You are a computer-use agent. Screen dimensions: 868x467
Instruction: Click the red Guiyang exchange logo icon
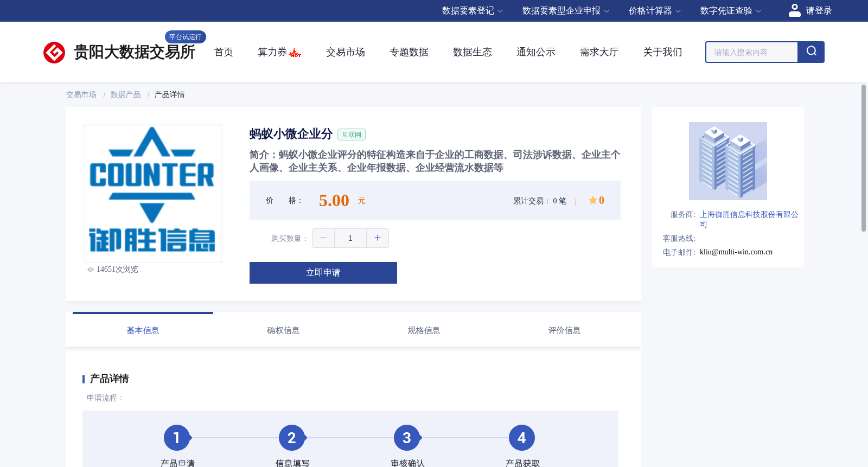tap(54, 53)
